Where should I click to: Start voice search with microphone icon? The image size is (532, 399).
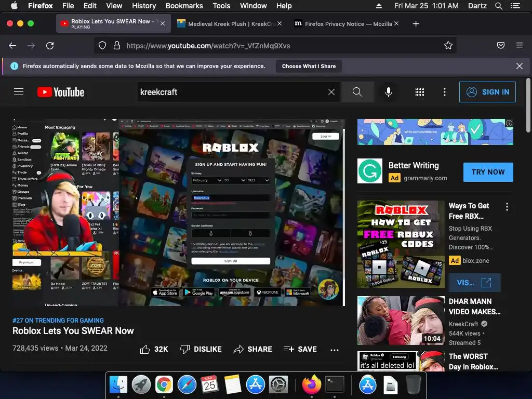[x=389, y=92]
